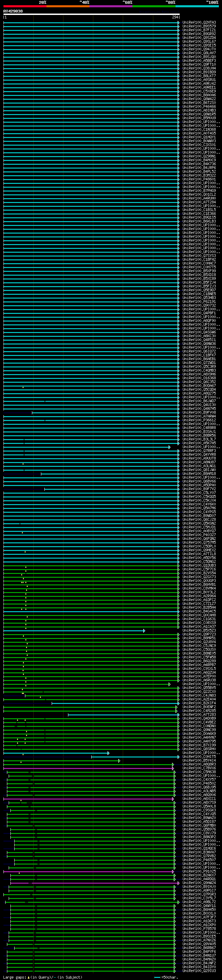The image size is (222, 980).
Task: Select label UniRef100_B0DA67
Action: pyautogui.click(x=199, y=386)
